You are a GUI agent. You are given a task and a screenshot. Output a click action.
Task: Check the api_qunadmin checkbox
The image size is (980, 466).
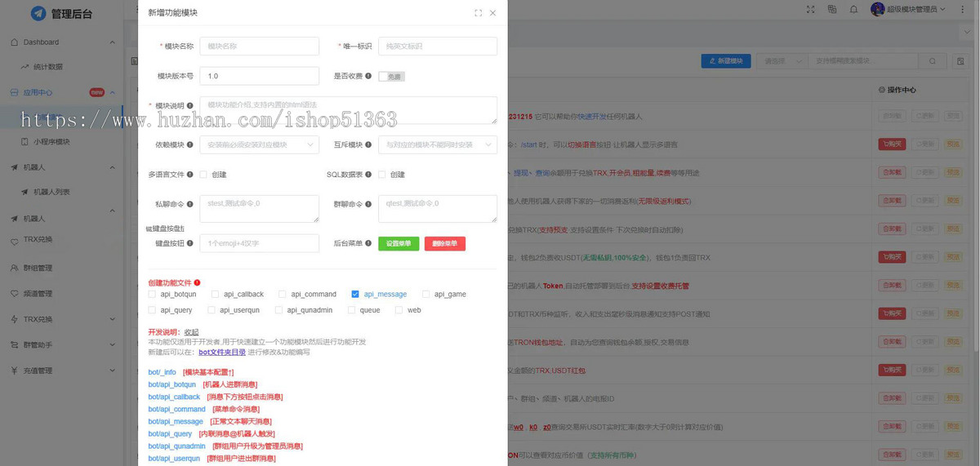point(279,310)
